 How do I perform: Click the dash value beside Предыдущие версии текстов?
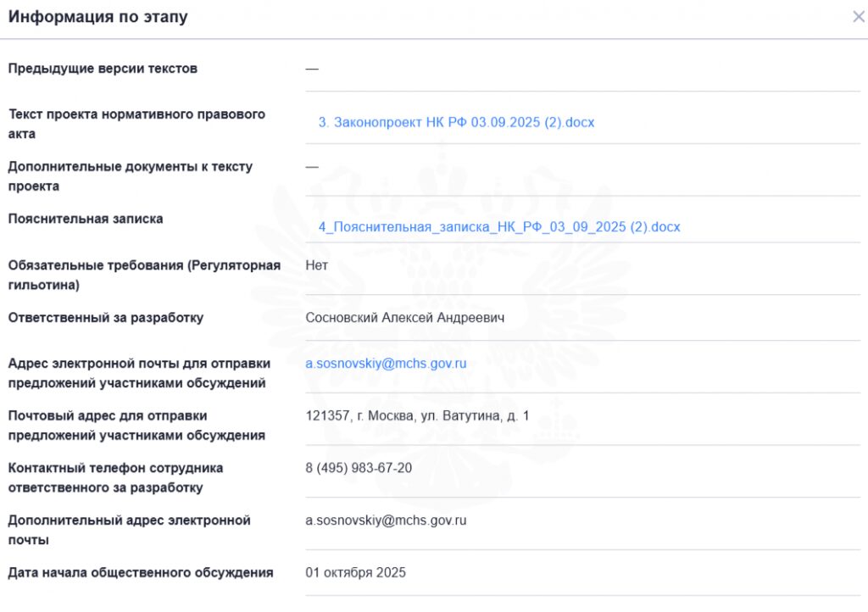click(x=312, y=69)
